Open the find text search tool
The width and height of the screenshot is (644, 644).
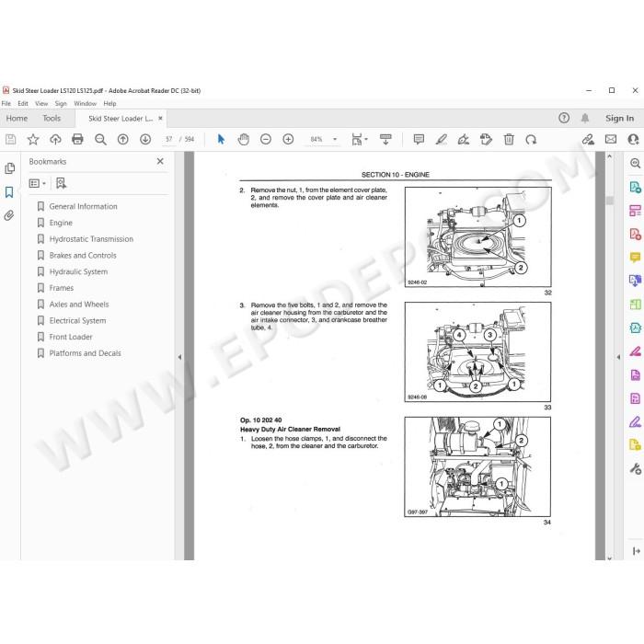[100, 140]
